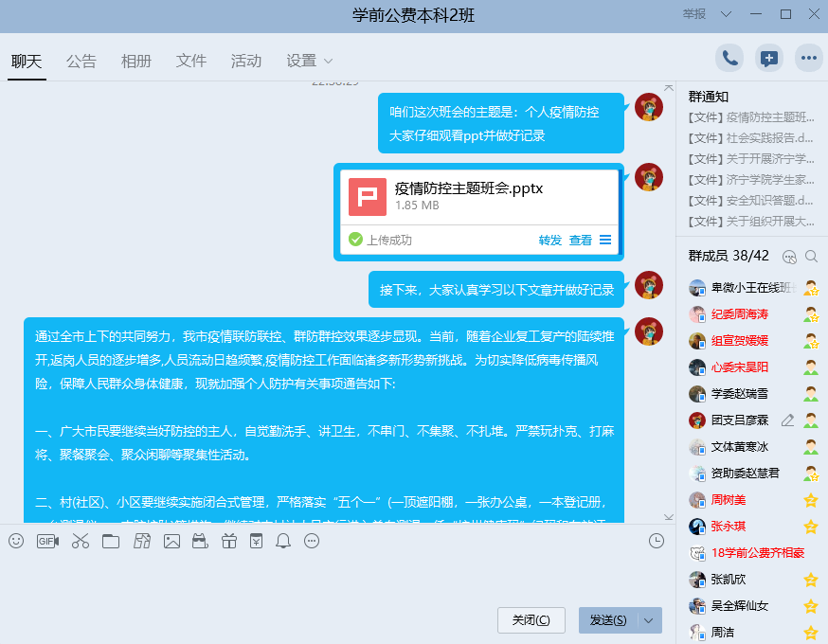
Task: Open the message history clock icon
Action: tap(657, 541)
